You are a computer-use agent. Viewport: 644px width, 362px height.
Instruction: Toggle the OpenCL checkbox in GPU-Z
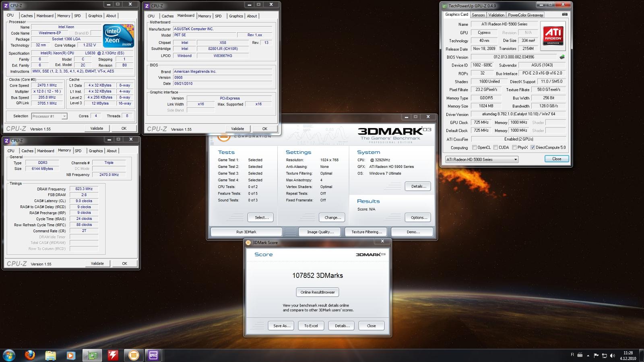[474, 147]
